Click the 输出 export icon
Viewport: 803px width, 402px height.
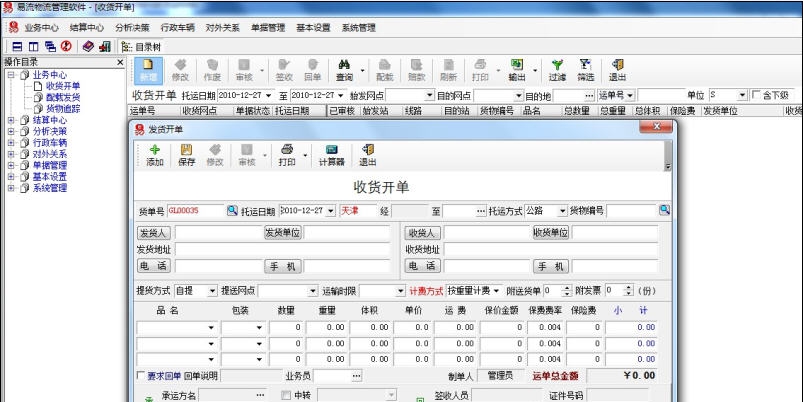point(517,65)
